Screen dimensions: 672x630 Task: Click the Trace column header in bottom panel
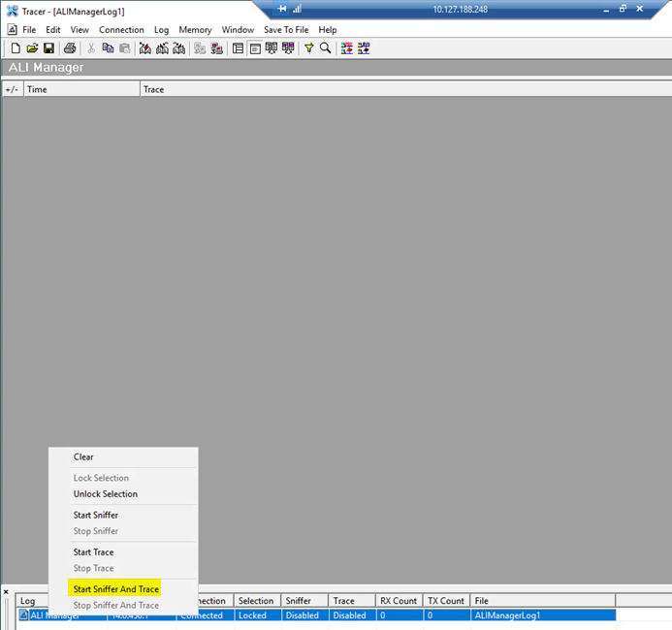coord(352,601)
